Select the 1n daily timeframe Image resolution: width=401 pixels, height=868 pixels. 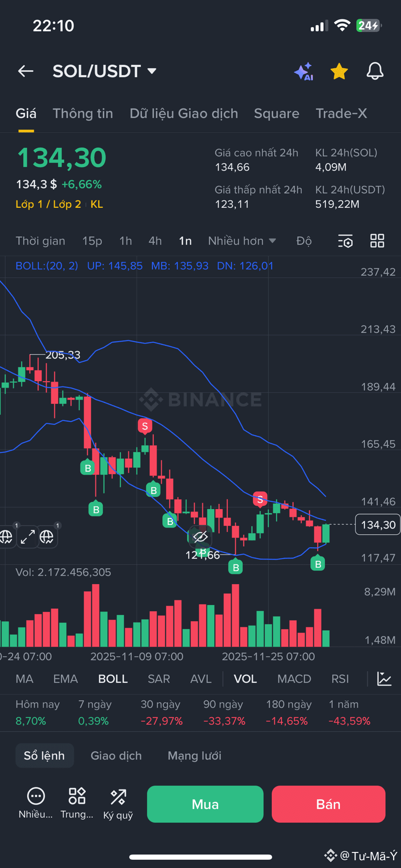click(x=185, y=241)
